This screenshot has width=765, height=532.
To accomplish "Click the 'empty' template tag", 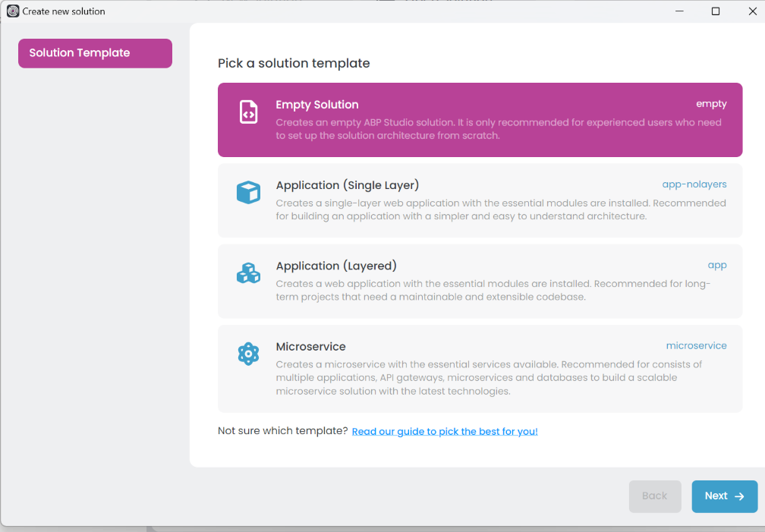I will pyautogui.click(x=711, y=104).
